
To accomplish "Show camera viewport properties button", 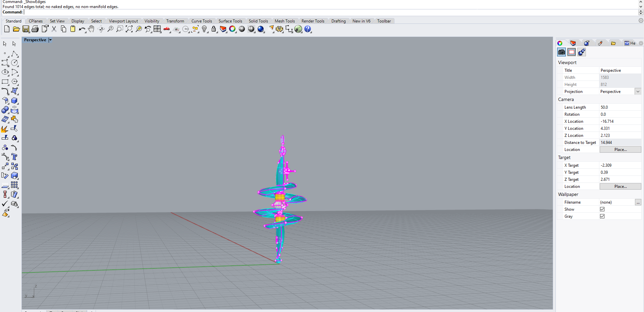I will [561, 52].
